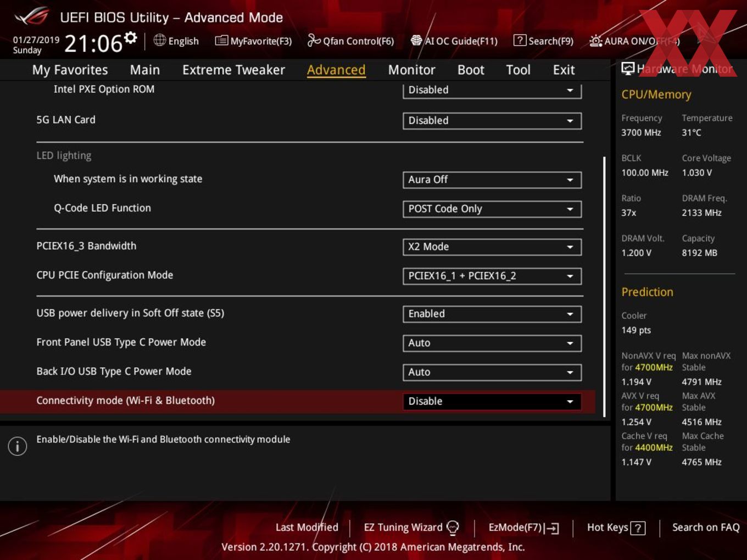Select Back I/O USB Type C Power Mode label

pos(114,372)
